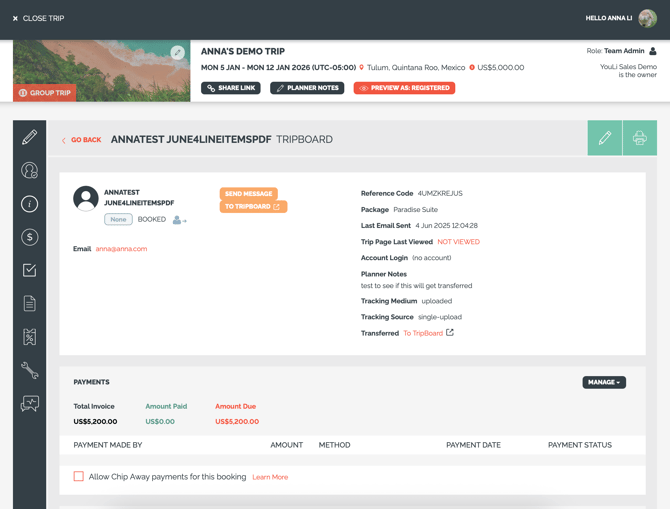670x509 pixels.
Task: Click the Paradise Suite package value
Action: 415,209
